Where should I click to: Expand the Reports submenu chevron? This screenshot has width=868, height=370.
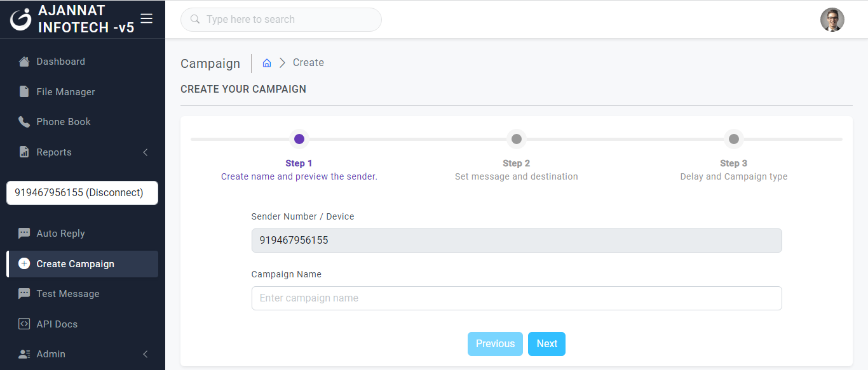coord(145,152)
